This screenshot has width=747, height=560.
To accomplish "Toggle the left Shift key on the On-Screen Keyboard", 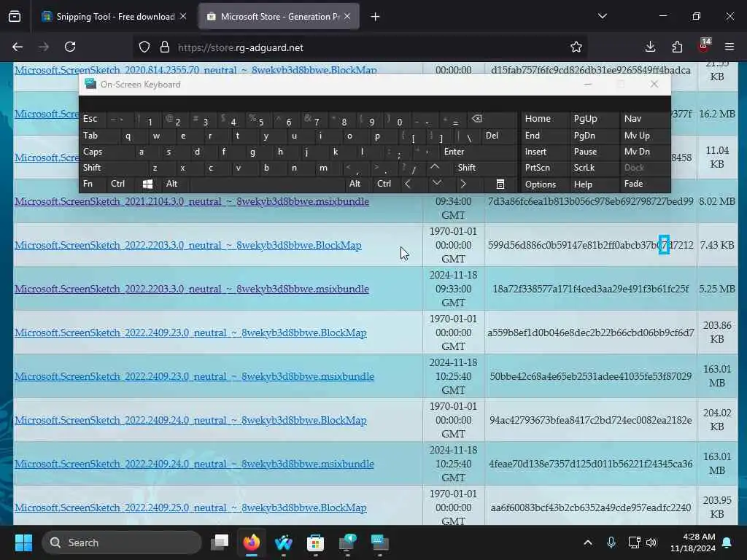I will coord(92,168).
